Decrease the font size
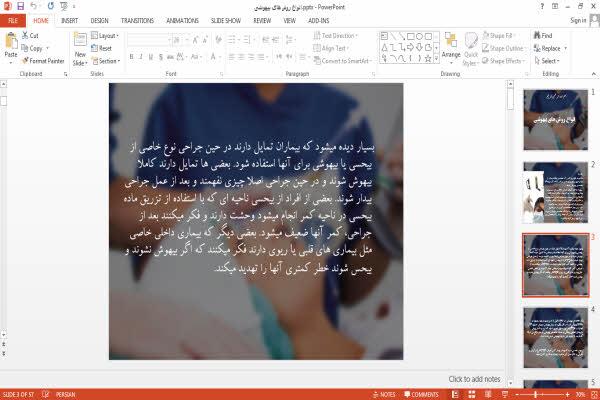This screenshot has height=400, width=600. coord(205,40)
